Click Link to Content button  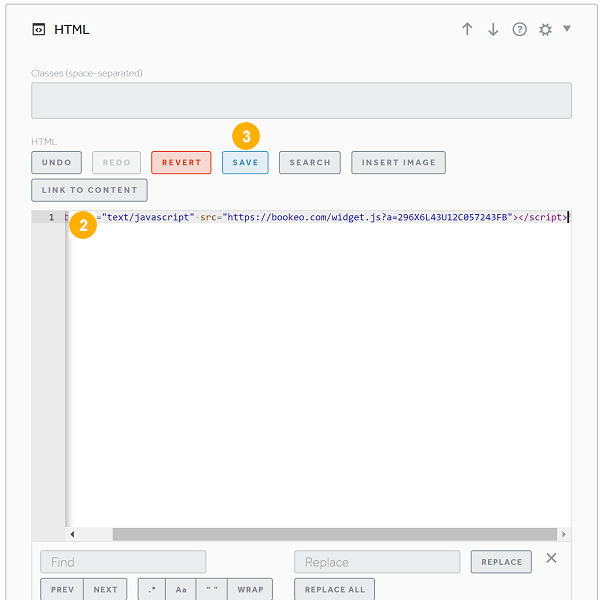tap(89, 190)
